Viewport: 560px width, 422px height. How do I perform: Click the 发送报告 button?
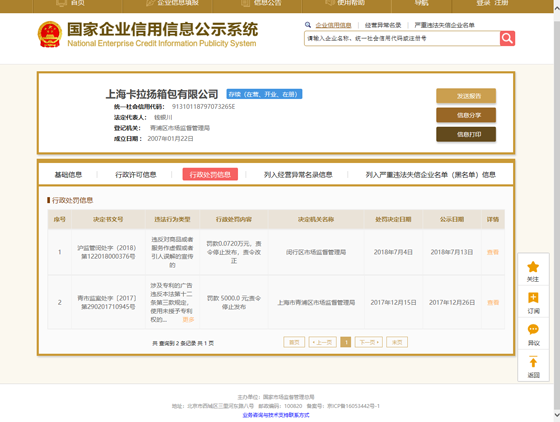point(466,96)
